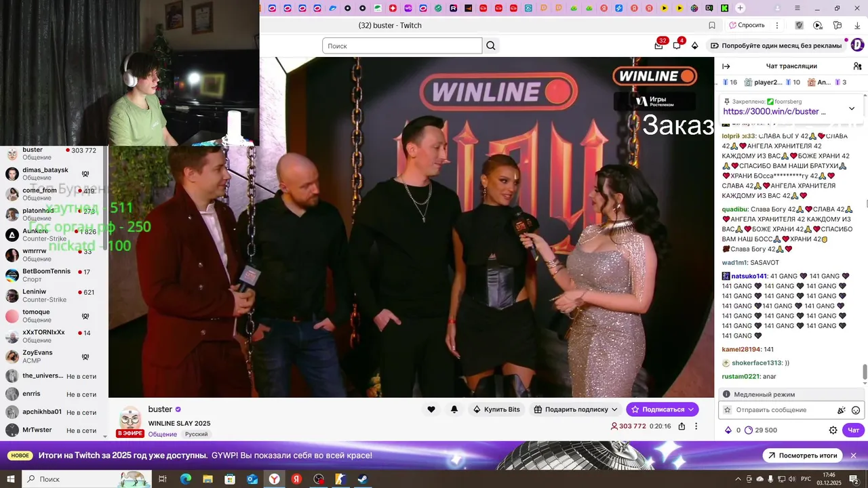The height and width of the screenshot is (488, 868).
Task: Click the Bits diamond icon in header
Action: [x=694, y=45]
